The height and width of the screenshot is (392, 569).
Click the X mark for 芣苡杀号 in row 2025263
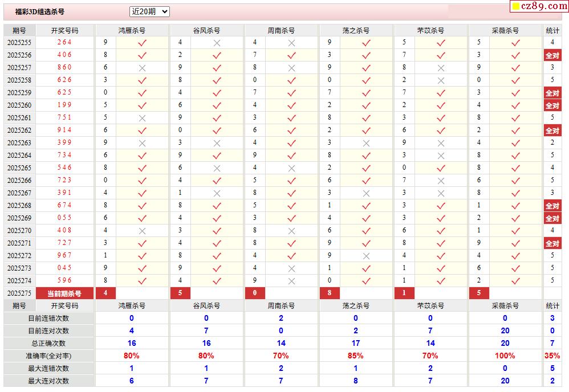441,143
